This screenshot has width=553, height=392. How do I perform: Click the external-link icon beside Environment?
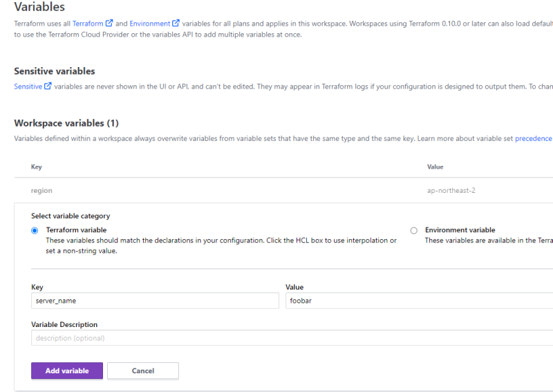(176, 24)
